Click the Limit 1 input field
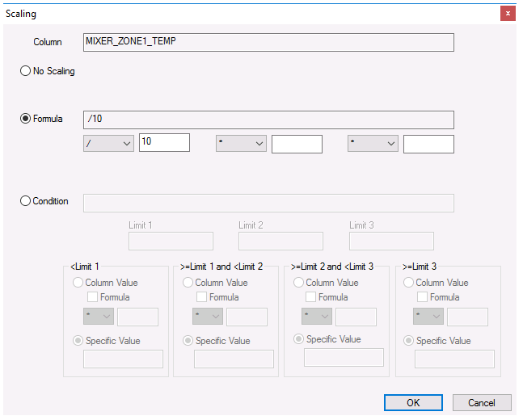523x420 pixels. 171,241
